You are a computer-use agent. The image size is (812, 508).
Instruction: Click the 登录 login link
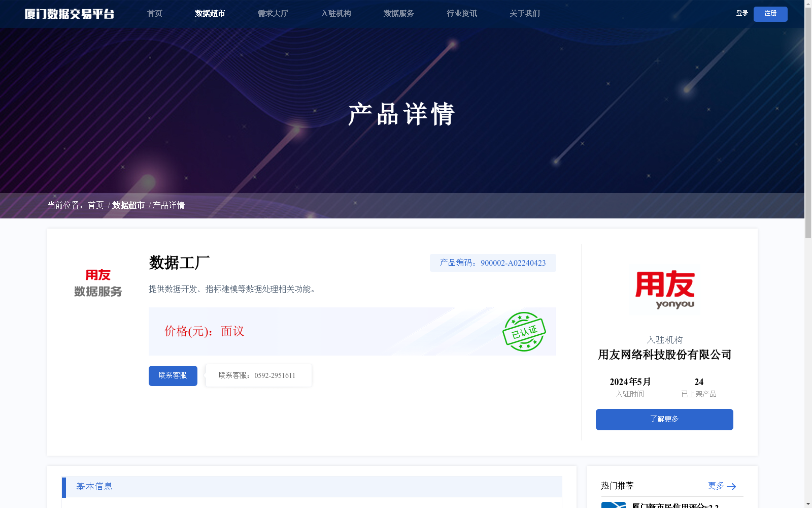742,13
